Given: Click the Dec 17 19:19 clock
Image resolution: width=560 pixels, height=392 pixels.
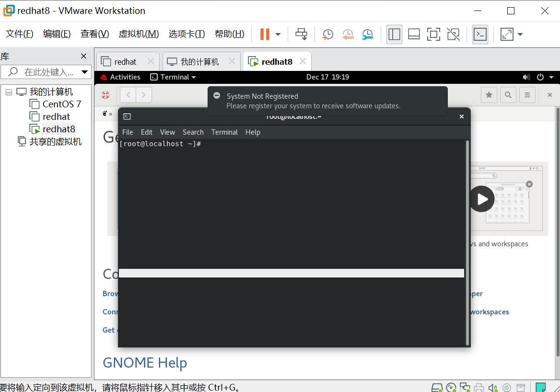Looking at the screenshot, I should click(327, 77).
